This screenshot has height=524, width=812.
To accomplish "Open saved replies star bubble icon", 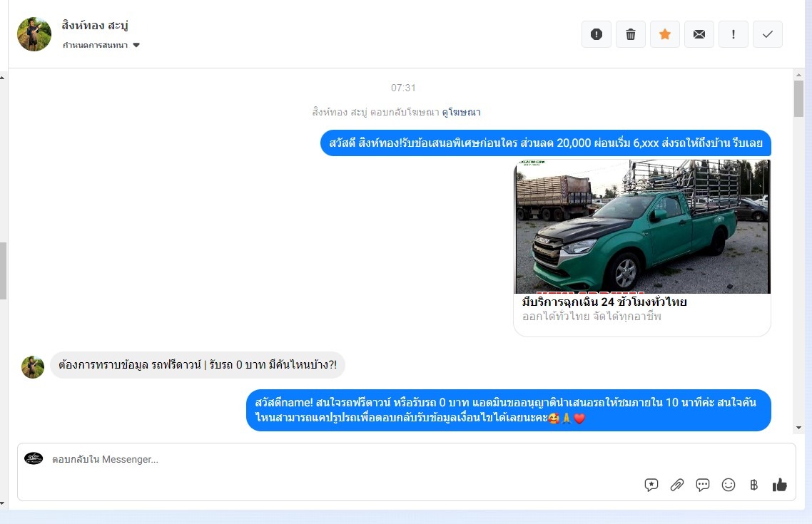I will pos(651,485).
